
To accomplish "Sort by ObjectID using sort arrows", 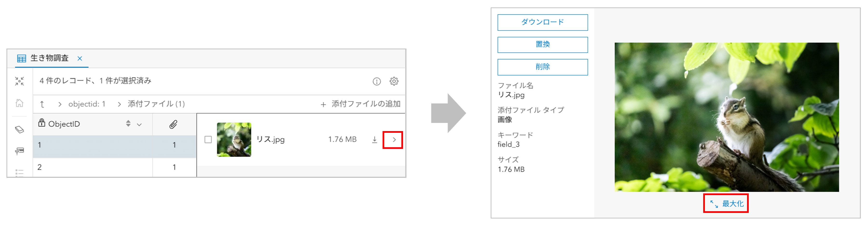I will pyautogui.click(x=128, y=124).
